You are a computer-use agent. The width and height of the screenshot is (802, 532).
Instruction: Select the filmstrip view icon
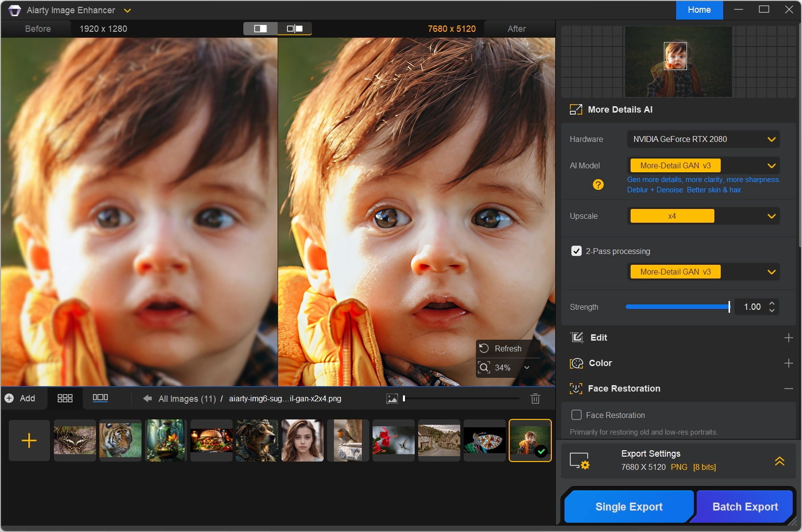point(100,398)
